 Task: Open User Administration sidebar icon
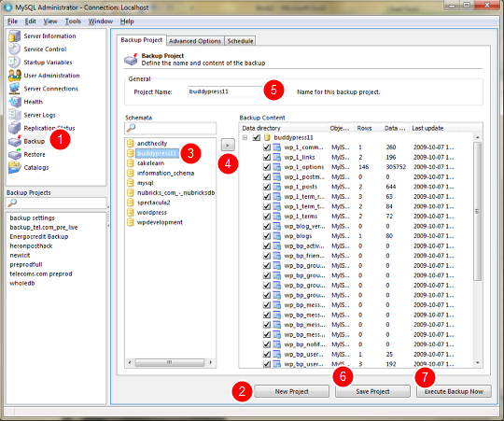point(14,76)
